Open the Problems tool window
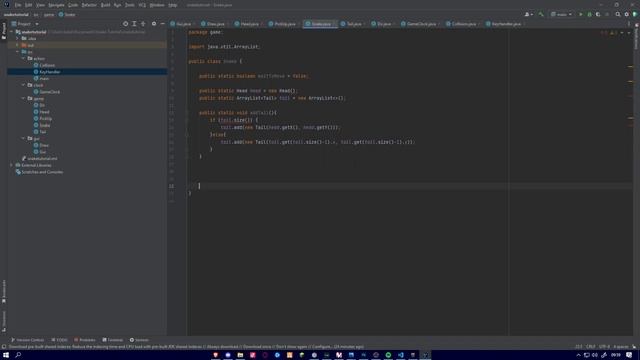This screenshot has width=640, height=360. tap(84, 340)
